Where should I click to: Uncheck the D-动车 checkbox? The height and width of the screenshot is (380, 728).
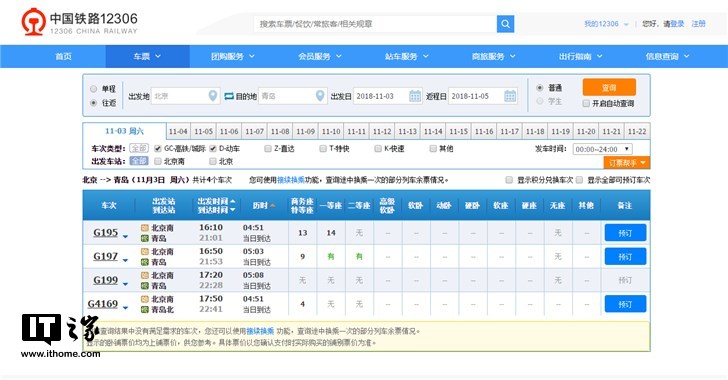213,148
